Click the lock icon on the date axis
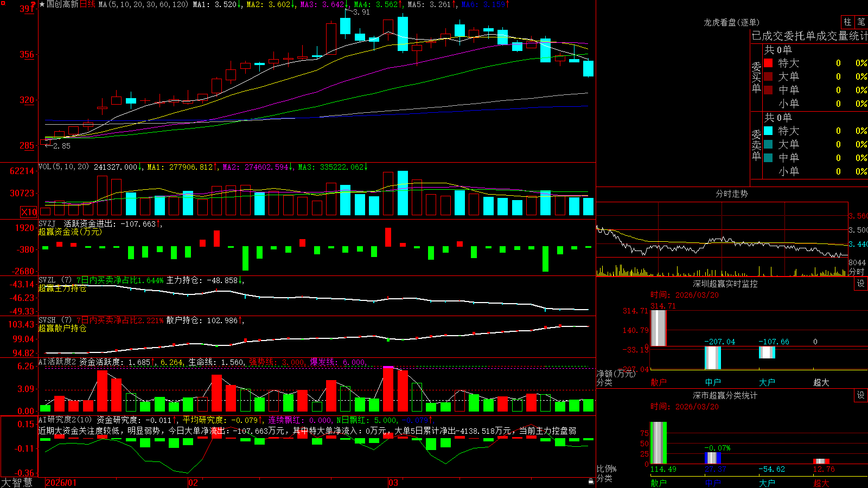868x488 pixels. [x=591, y=481]
